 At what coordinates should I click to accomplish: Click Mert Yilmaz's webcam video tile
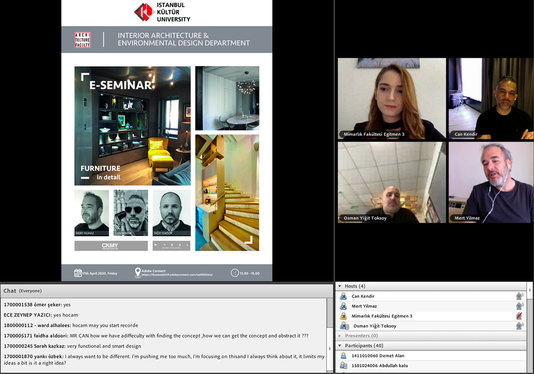pyautogui.click(x=491, y=183)
